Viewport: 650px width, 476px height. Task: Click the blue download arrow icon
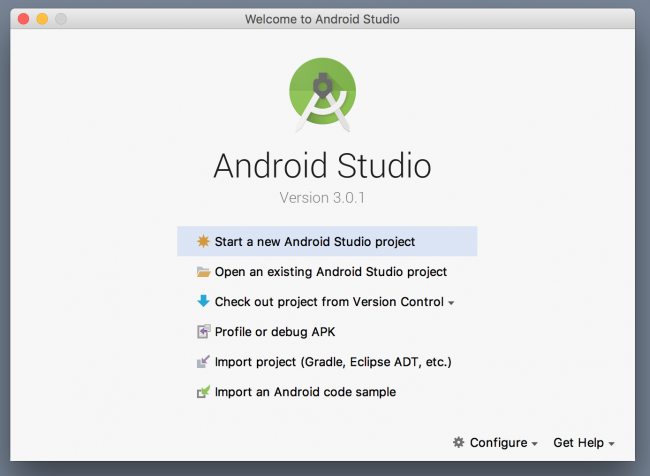click(x=203, y=301)
